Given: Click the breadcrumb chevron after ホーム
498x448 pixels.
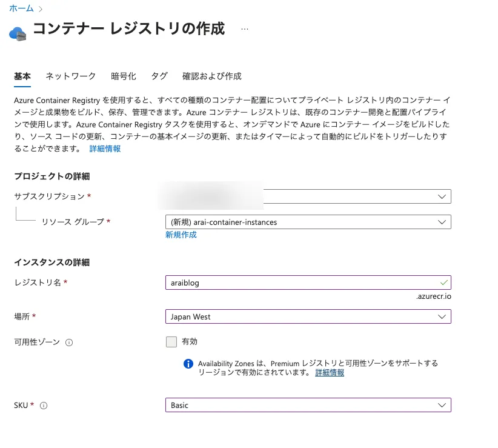Looking at the screenshot, I should tap(41, 9).
